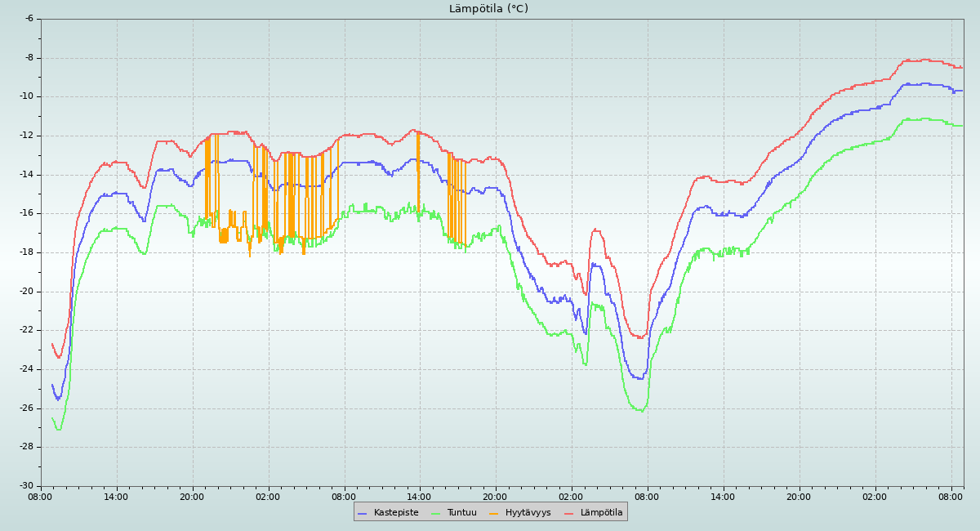Image resolution: width=980 pixels, height=531 pixels.
Task: Select the rightmost 08:00 time axis label
Action: pyautogui.click(x=951, y=496)
